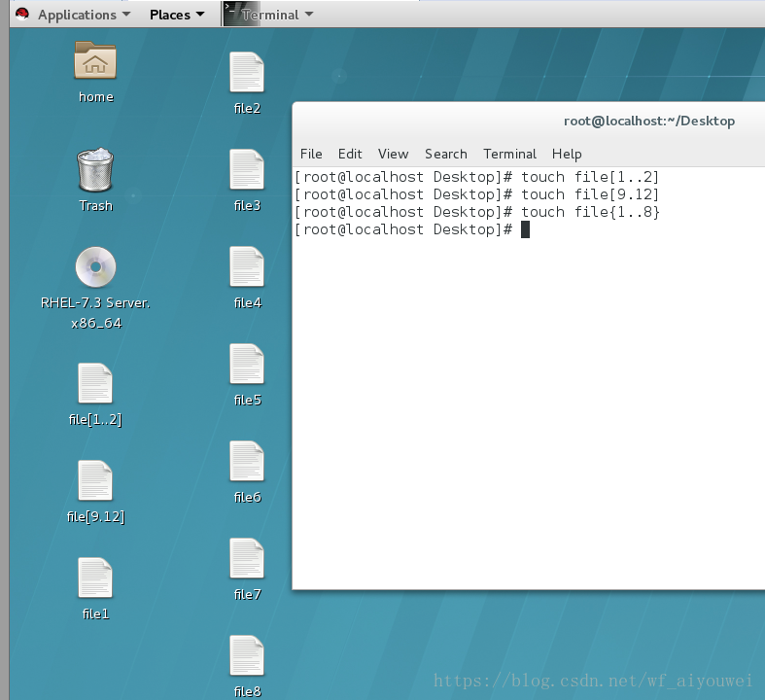Select the file[9.12] desktop file
Viewport: 765px width, 700px height.
tap(95, 480)
